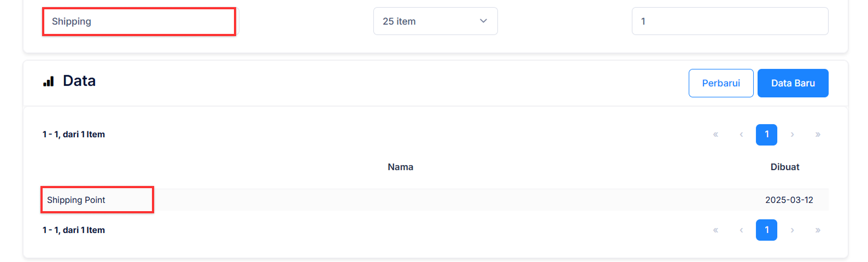Click the 2025-03-12 date cell
Viewport: 868px width, 262px height.
click(789, 200)
